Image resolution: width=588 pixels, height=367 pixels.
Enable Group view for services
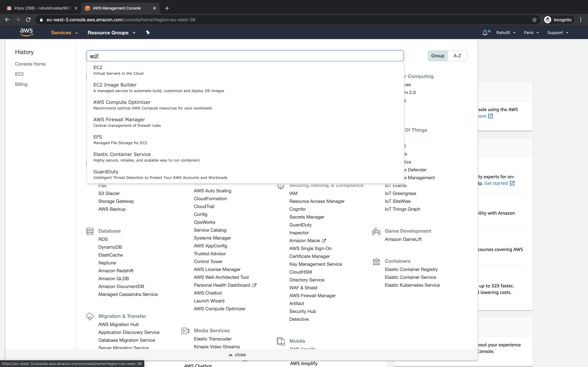pos(438,56)
